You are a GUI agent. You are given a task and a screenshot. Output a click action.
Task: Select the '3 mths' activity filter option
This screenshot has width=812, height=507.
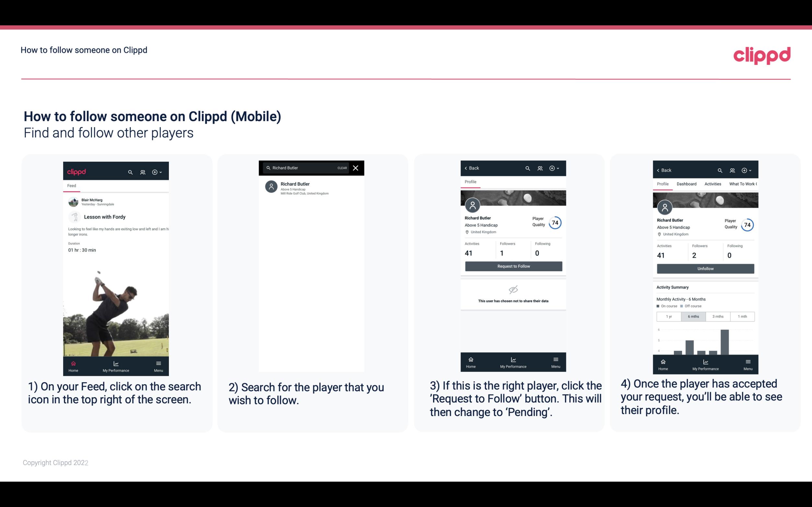point(717,316)
